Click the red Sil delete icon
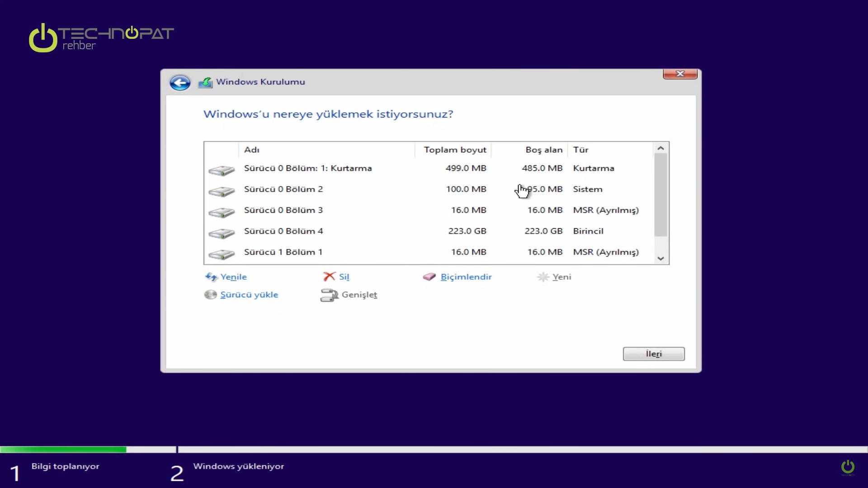 (x=329, y=277)
